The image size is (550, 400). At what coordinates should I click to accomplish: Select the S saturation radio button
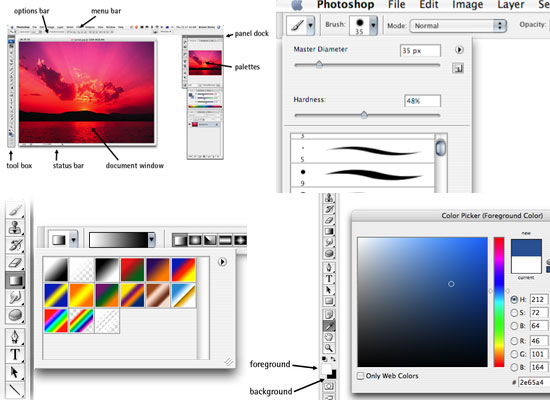pyautogui.click(x=514, y=312)
